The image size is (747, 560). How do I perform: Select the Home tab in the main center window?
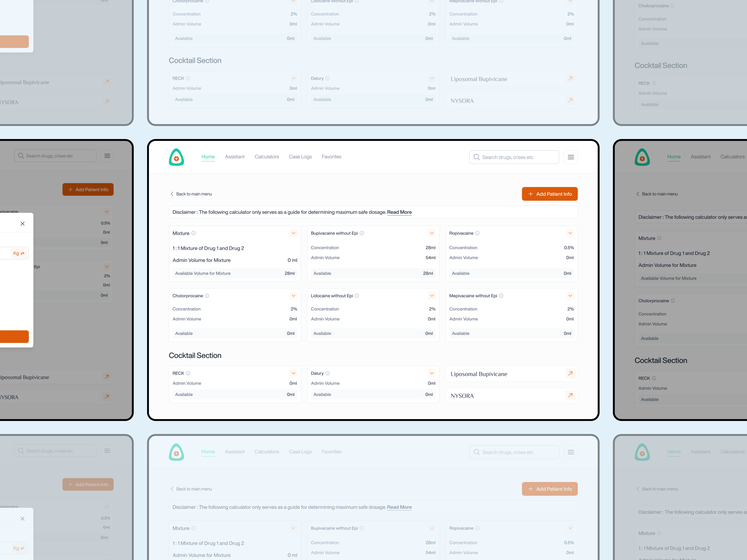coord(208,157)
